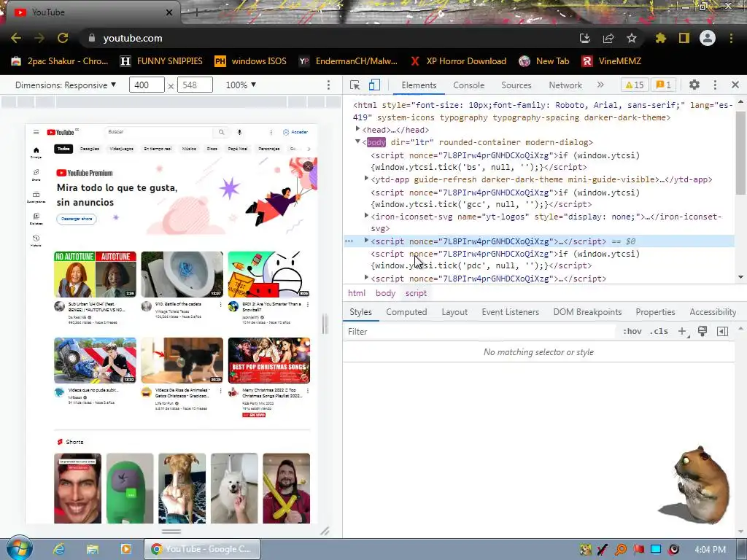Toggle the .cls classes button

(659, 332)
